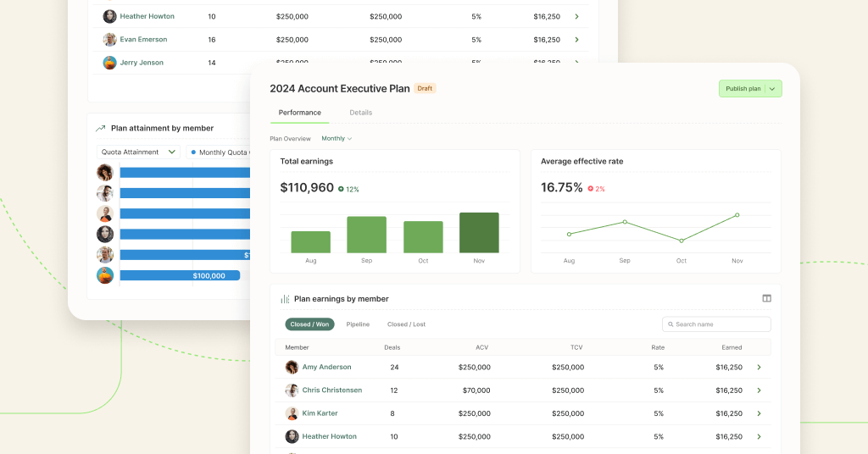This screenshot has width=868, height=454.
Task: Select the Closed / Lost filter
Action: coord(406,324)
